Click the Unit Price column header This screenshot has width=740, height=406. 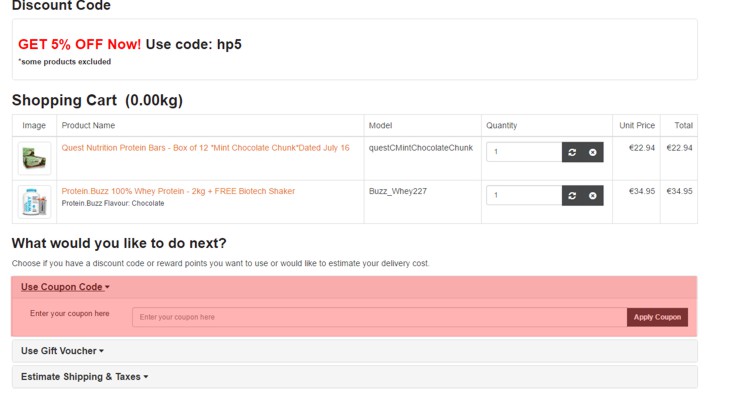637,126
